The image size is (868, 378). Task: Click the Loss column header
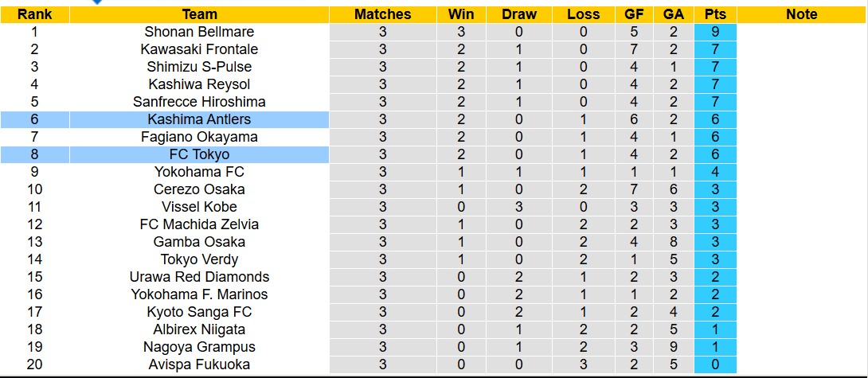click(583, 14)
